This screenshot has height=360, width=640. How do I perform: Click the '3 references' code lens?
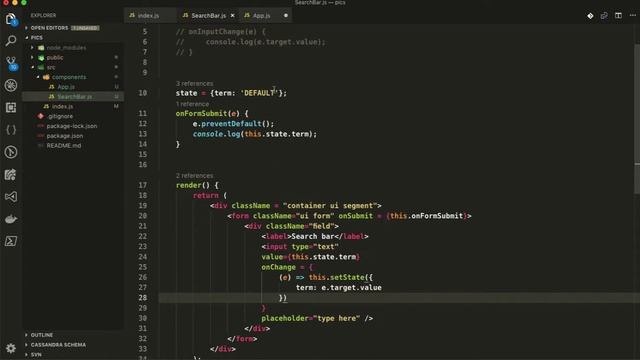point(194,83)
